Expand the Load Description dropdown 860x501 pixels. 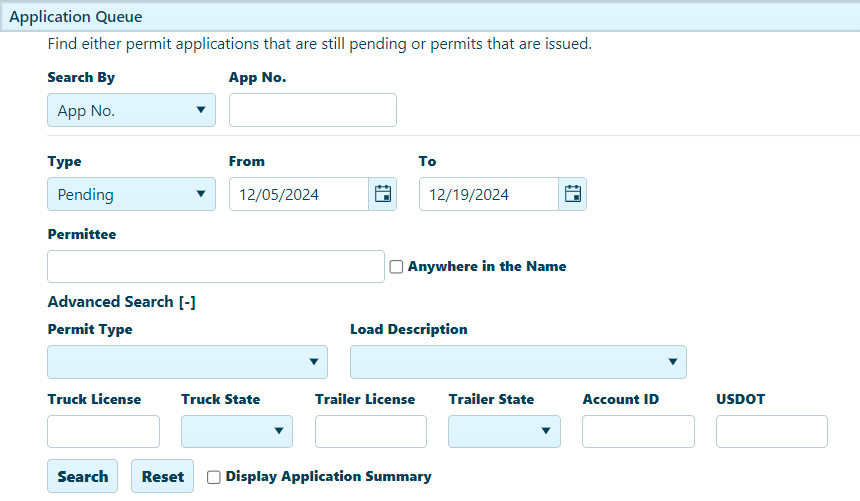[x=518, y=362]
